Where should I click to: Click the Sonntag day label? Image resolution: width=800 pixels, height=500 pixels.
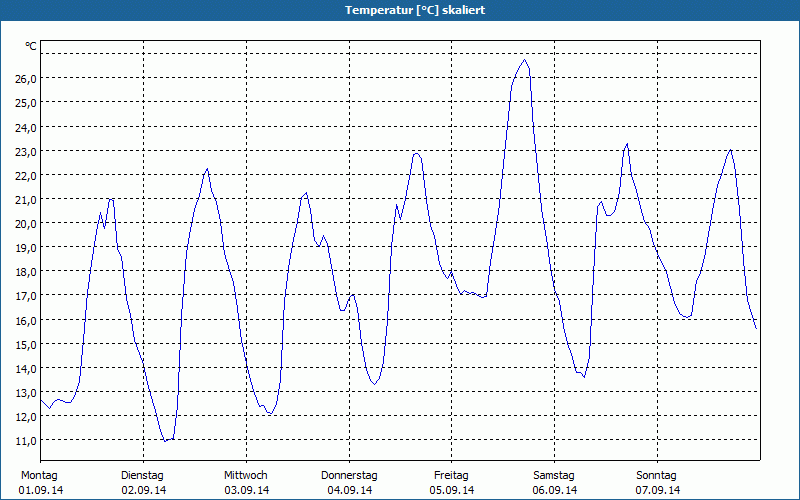(x=656, y=475)
